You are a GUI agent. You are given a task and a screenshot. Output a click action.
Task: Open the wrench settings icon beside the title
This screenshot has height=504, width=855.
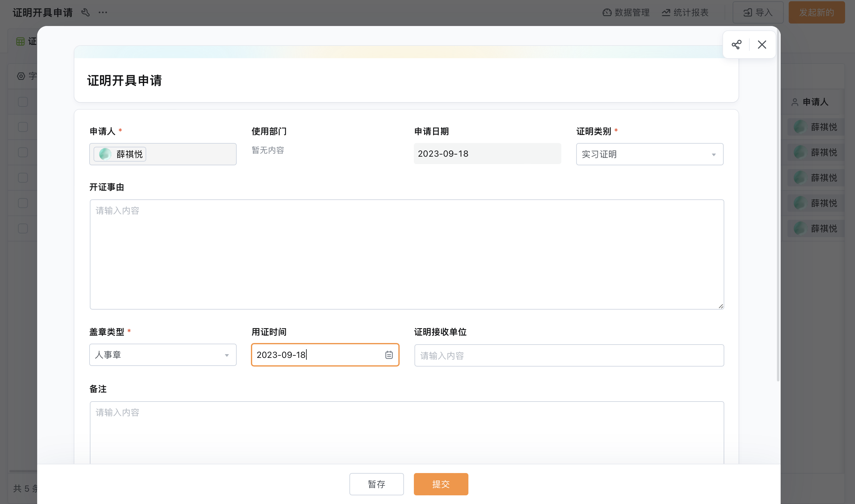coord(85,13)
